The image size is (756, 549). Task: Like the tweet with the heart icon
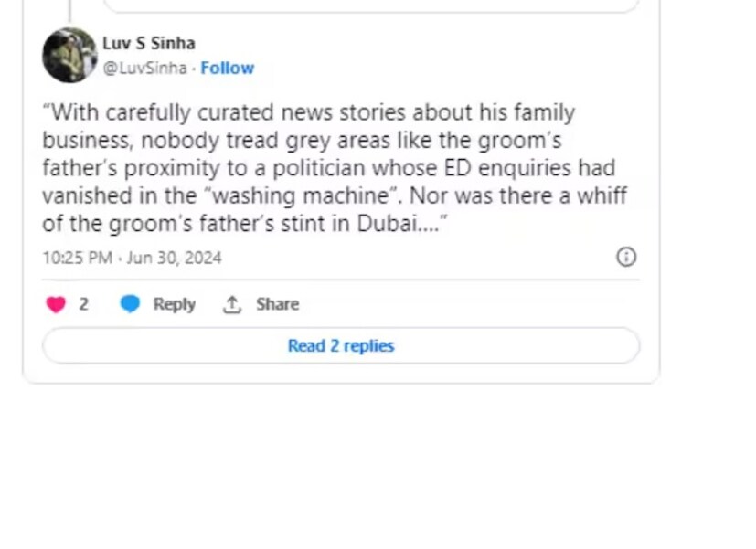tap(56, 305)
